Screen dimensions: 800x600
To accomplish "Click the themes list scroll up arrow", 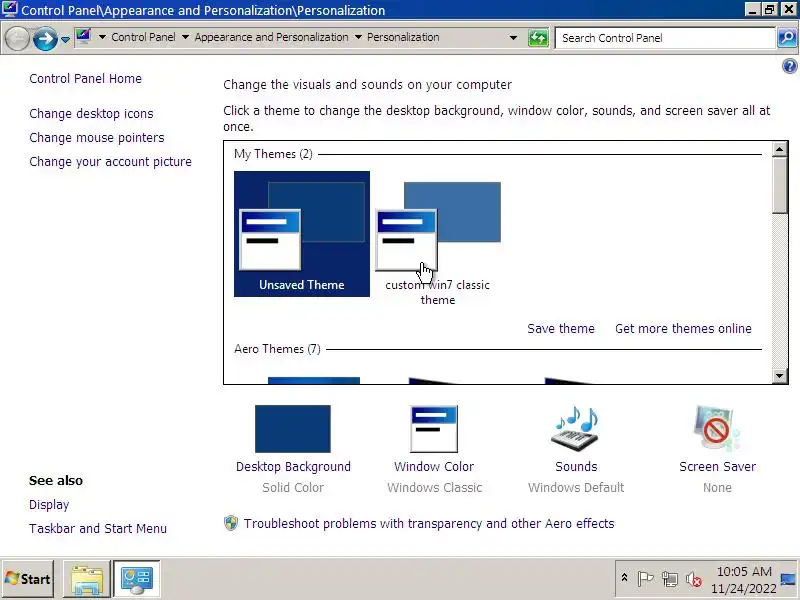I will pyautogui.click(x=780, y=149).
